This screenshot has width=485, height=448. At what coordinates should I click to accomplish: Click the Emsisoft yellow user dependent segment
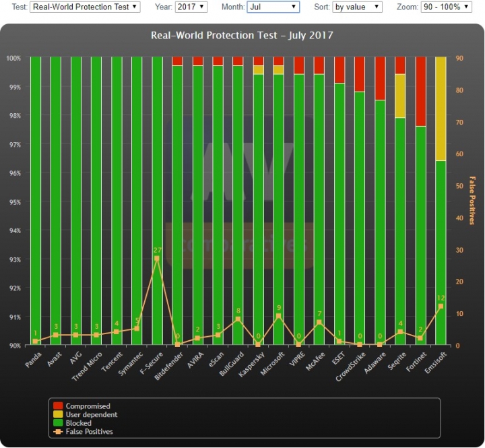[x=441, y=109]
